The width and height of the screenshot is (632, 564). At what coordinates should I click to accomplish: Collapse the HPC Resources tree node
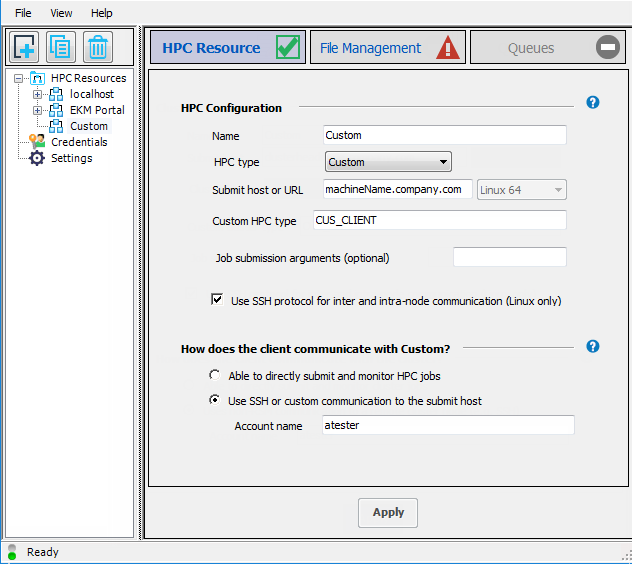[19, 78]
